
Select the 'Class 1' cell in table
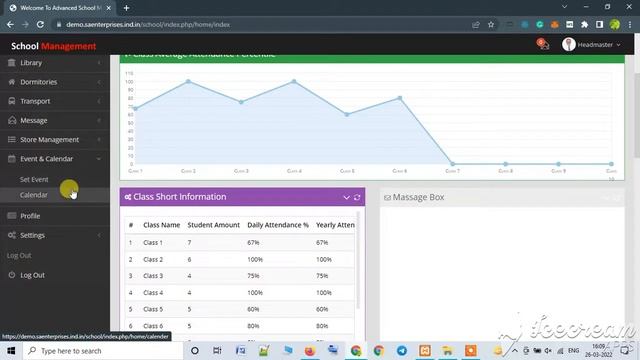[x=153, y=242]
